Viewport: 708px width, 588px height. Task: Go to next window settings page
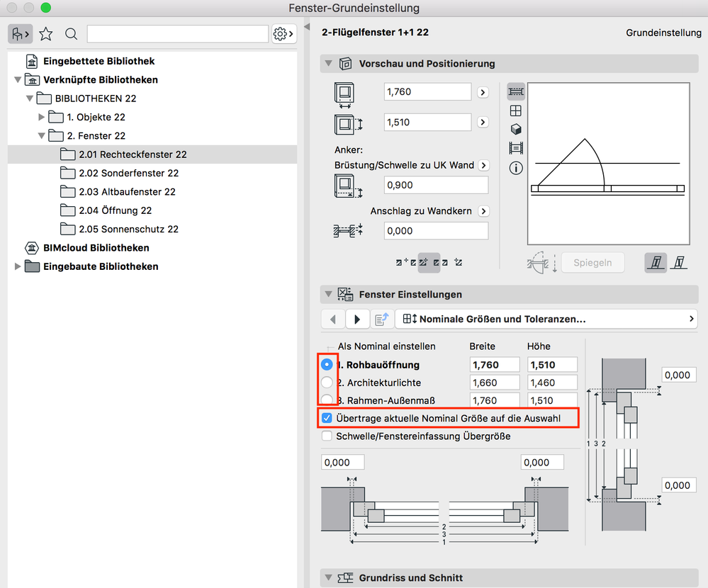coord(357,319)
